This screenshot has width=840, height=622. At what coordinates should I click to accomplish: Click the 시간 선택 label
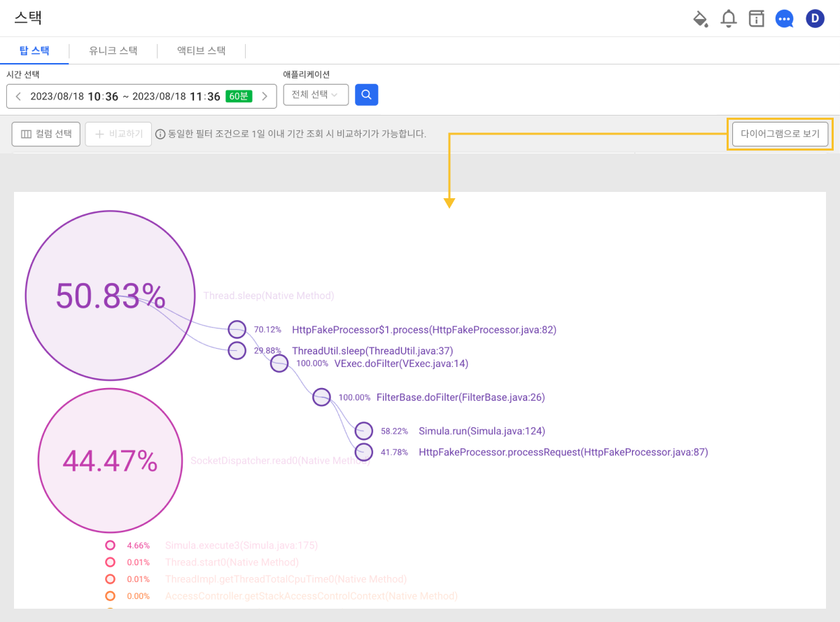click(23, 74)
